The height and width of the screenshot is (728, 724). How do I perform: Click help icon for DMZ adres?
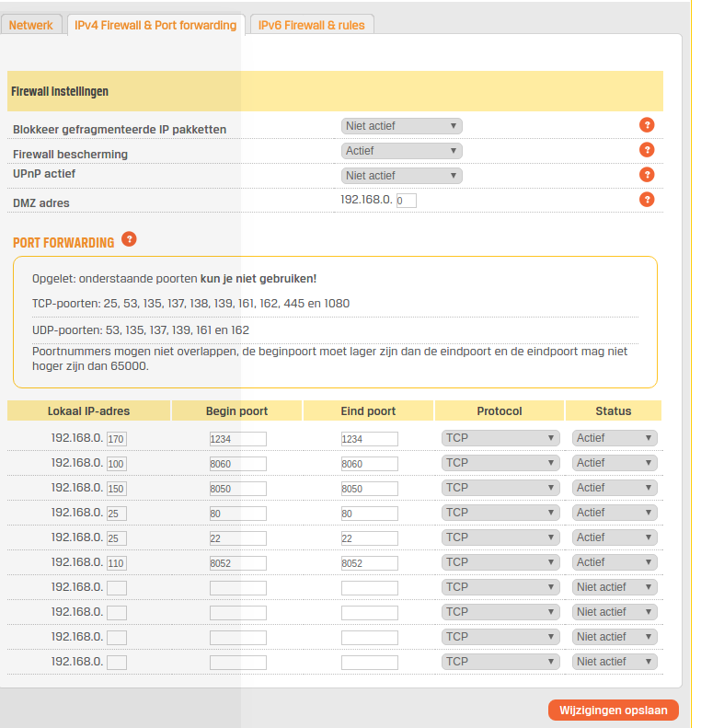tap(647, 199)
